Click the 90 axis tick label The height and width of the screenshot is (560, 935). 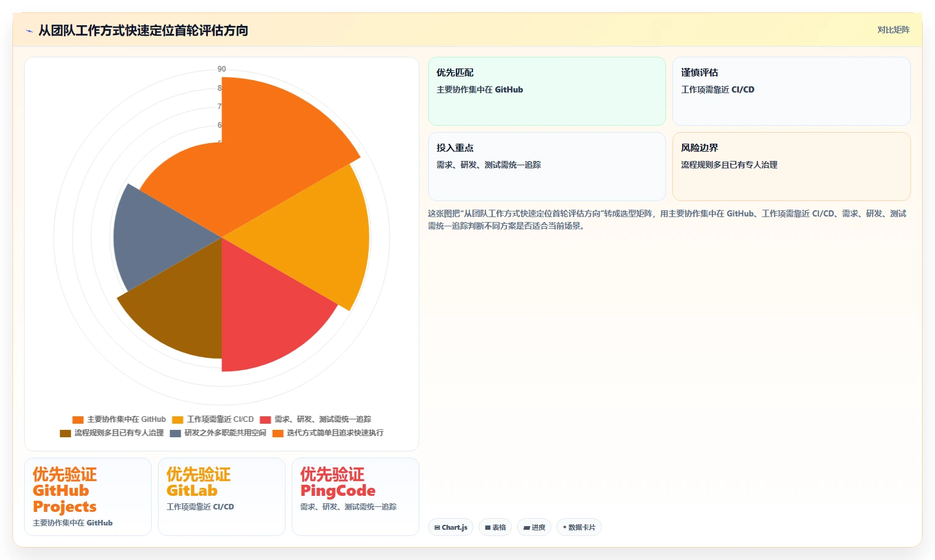[x=221, y=69]
